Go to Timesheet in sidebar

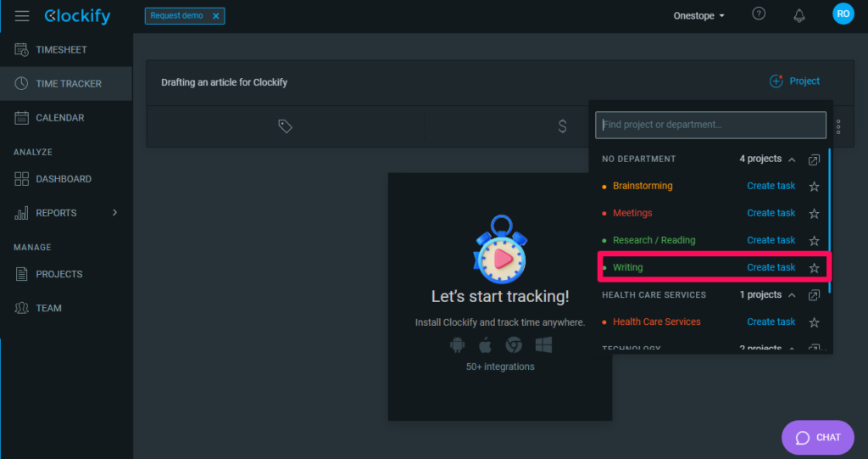click(66, 50)
